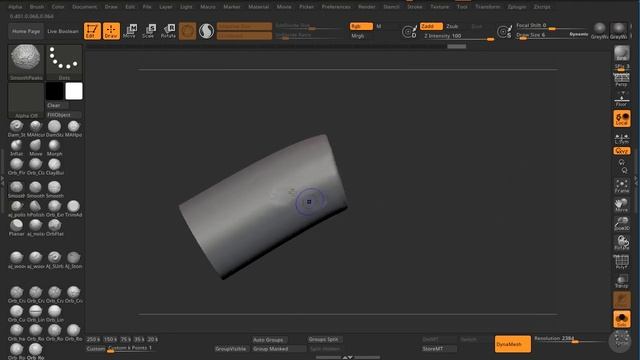Expand the right tray divider arrows
This screenshot has width=640, height=360.
point(636,181)
